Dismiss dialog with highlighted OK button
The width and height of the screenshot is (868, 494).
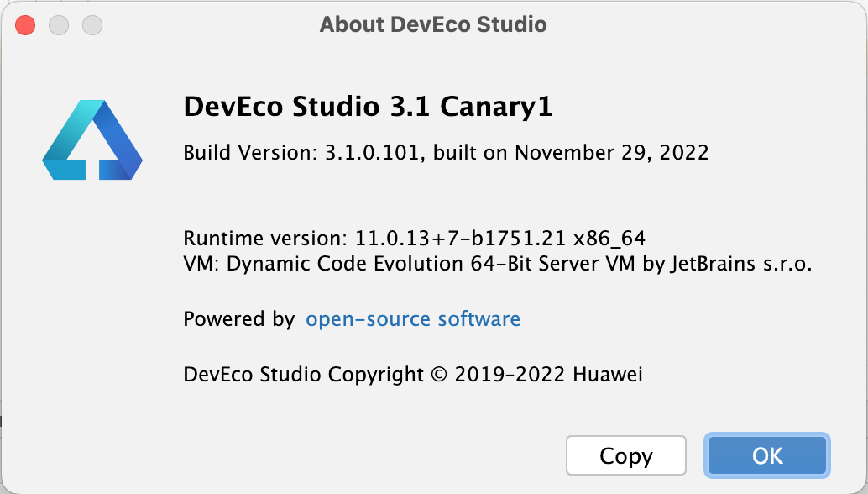[766, 455]
